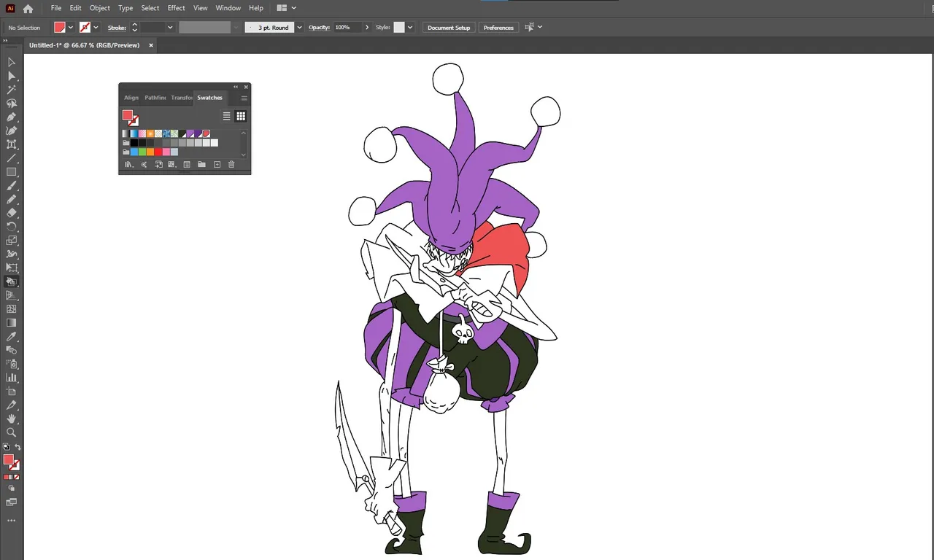Open graphic Style dropdown
Image resolution: width=934 pixels, height=560 pixels.
tap(410, 28)
